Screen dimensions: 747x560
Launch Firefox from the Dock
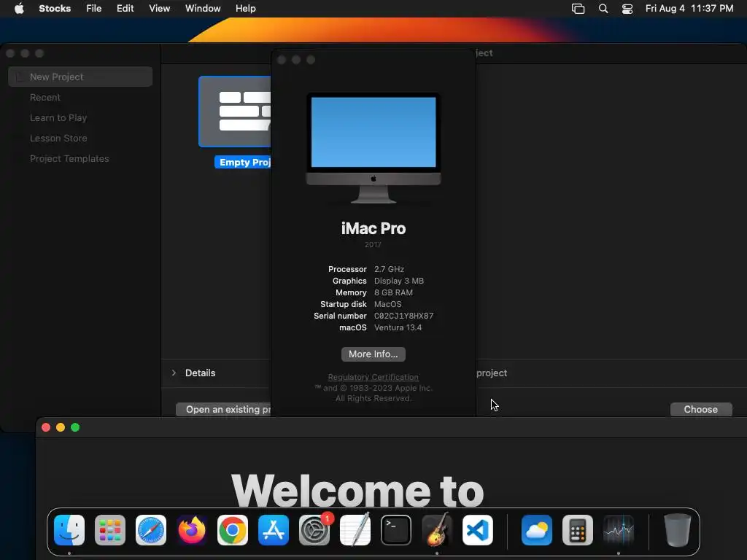(192, 530)
